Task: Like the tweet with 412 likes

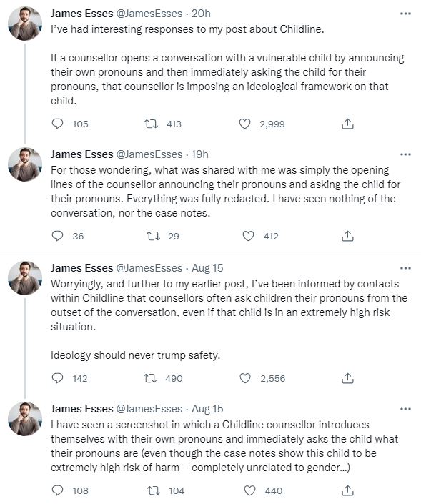Action: coord(248,236)
